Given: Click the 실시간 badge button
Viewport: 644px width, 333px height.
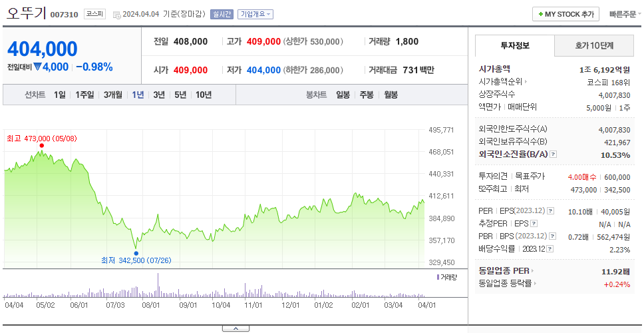Looking at the screenshot, I should 222,15.
